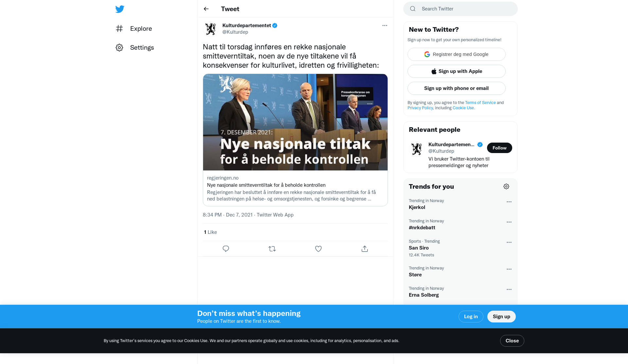Like the tweet with heart icon
Image resolution: width=628 pixels, height=364 pixels.
click(x=318, y=249)
